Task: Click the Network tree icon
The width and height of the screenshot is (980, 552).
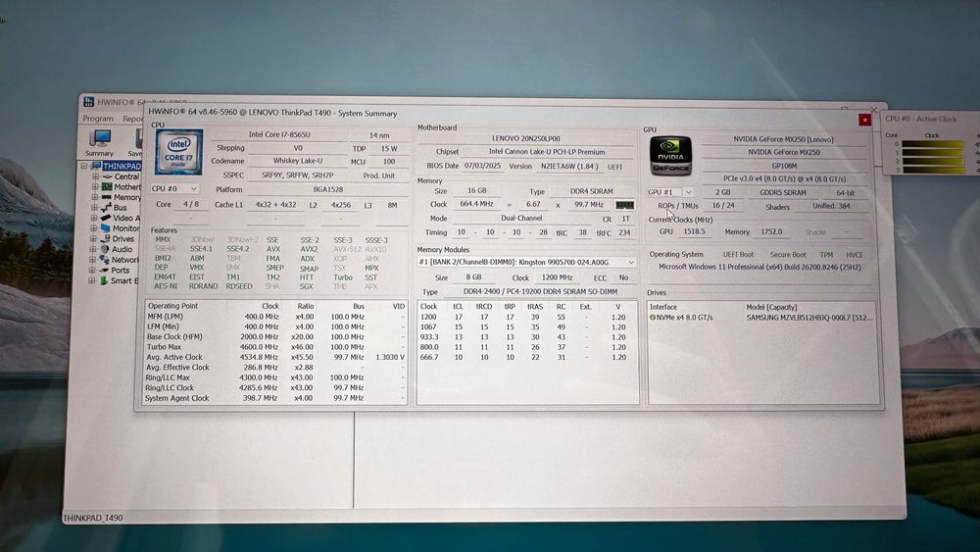Action: tap(105, 260)
